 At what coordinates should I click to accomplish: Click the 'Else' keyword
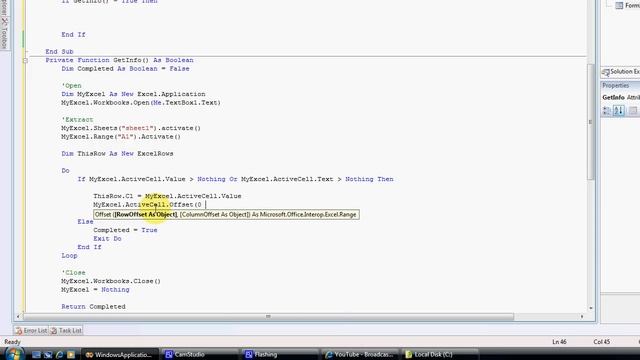pos(85,222)
